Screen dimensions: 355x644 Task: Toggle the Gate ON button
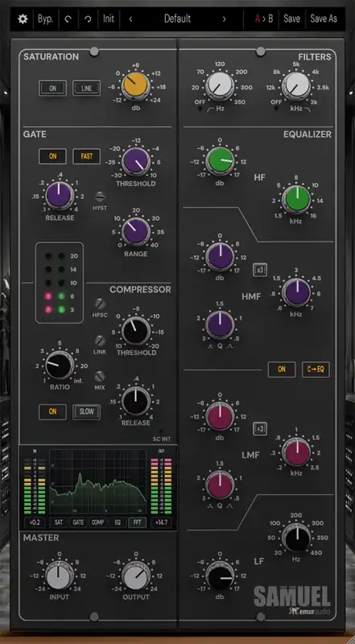(x=52, y=156)
